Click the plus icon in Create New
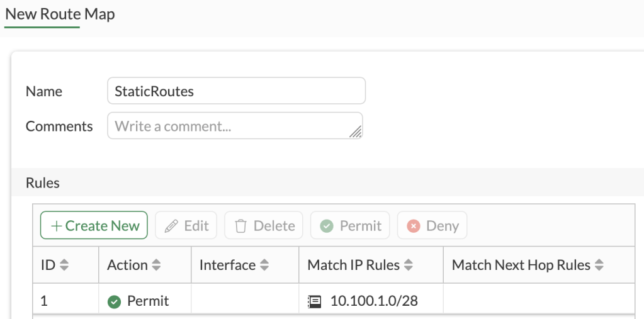This screenshot has height=319, width=644. click(56, 227)
